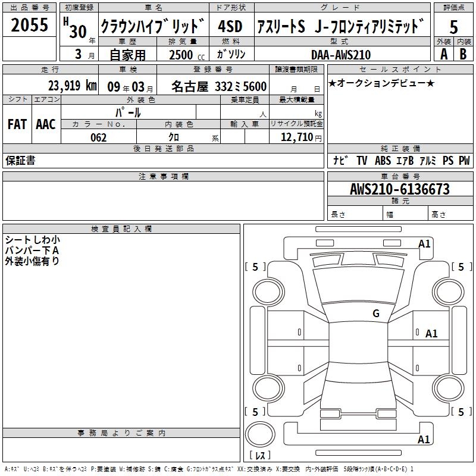Select chassis number AWS210-6136673
Screen dimensions: 476x476
pyautogui.click(x=399, y=190)
